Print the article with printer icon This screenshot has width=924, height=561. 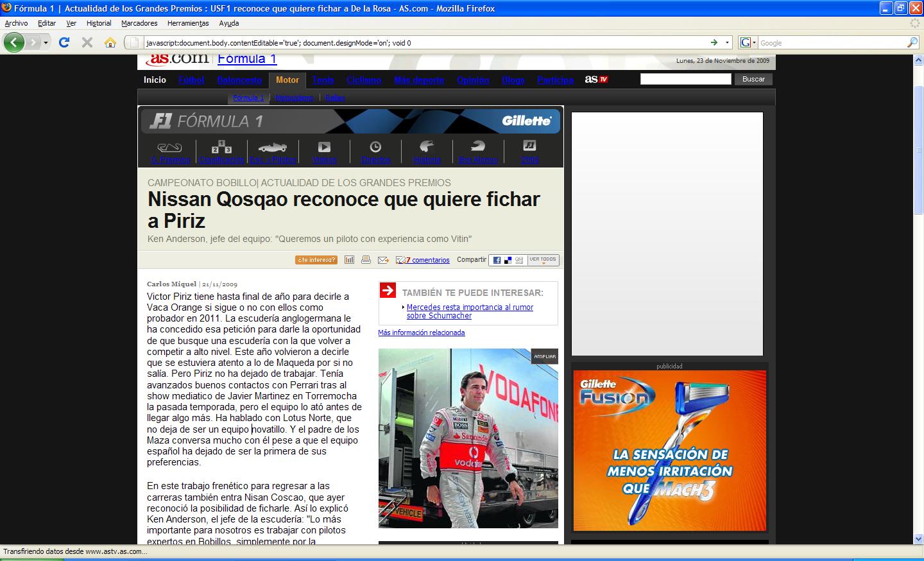click(366, 260)
